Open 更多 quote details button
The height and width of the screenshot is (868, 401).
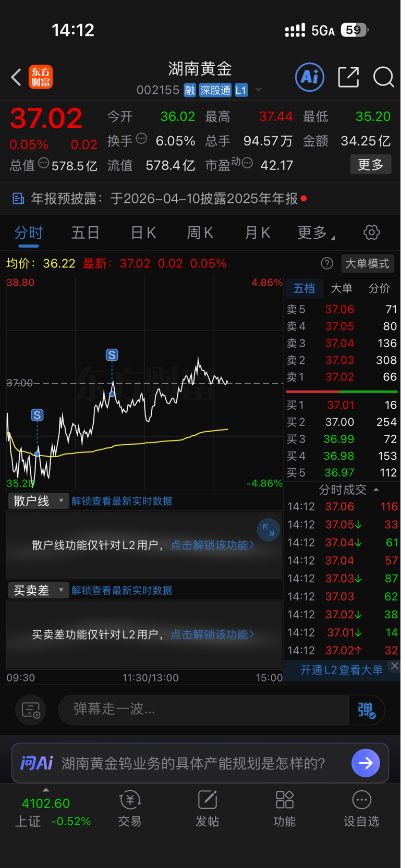tap(371, 165)
